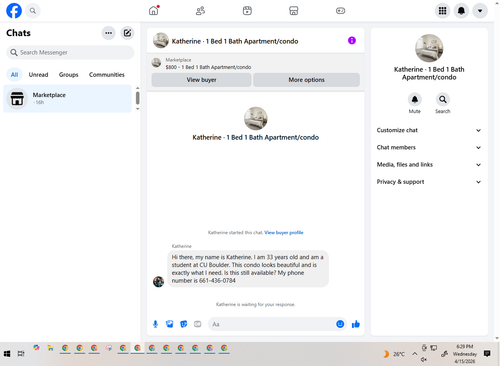Open the Marketplace storefront icon in top navigation
This screenshot has height=366, width=500.
pyautogui.click(x=294, y=11)
